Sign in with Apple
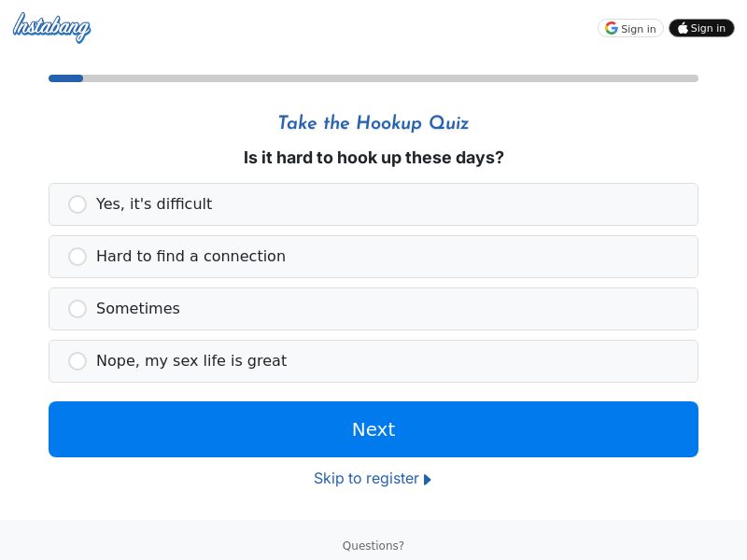747x560 pixels. (701, 29)
